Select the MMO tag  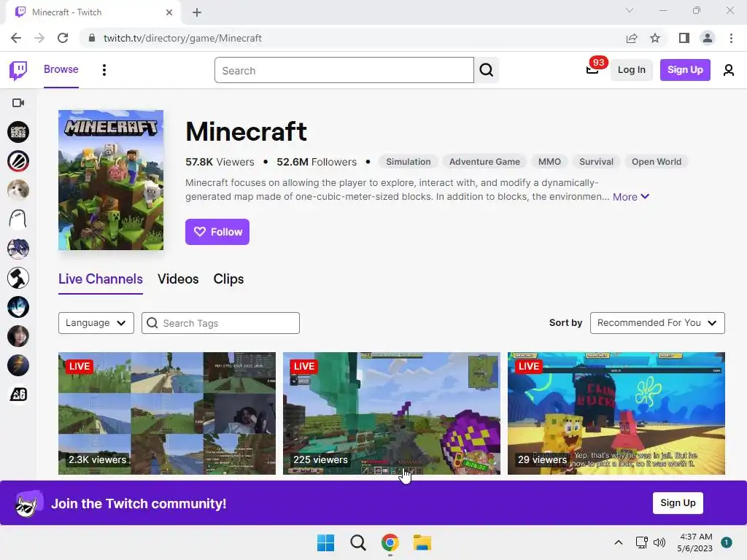[549, 162]
